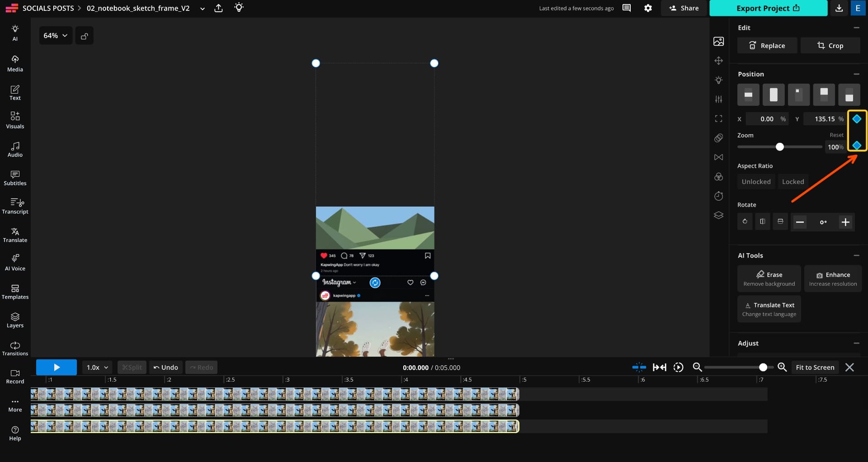Open project settings gear icon
Image resolution: width=868 pixels, height=462 pixels.
(648, 8)
